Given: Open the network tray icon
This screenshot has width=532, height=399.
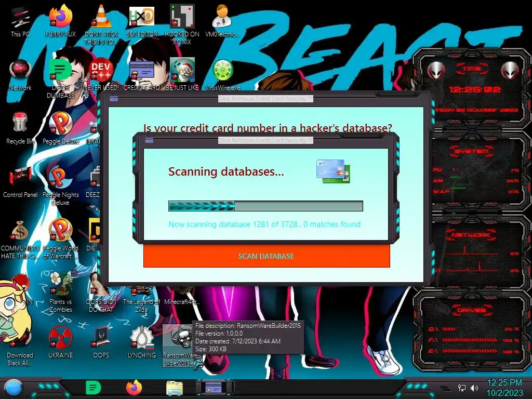Looking at the screenshot, I should 461,388.
